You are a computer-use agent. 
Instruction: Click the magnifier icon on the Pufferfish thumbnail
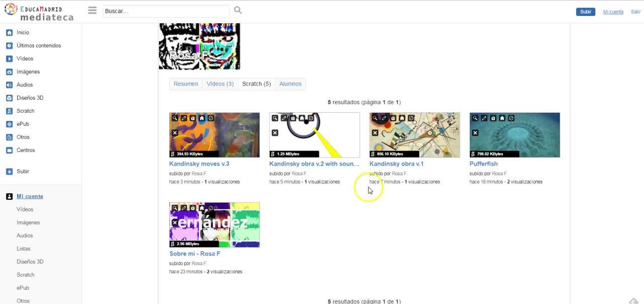(x=475, y=118)
